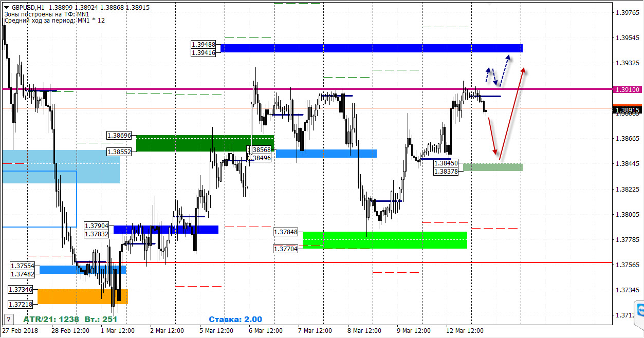Select the bright green zone beside 1.37848 tag
644x338 pixels.
[385, 240]
